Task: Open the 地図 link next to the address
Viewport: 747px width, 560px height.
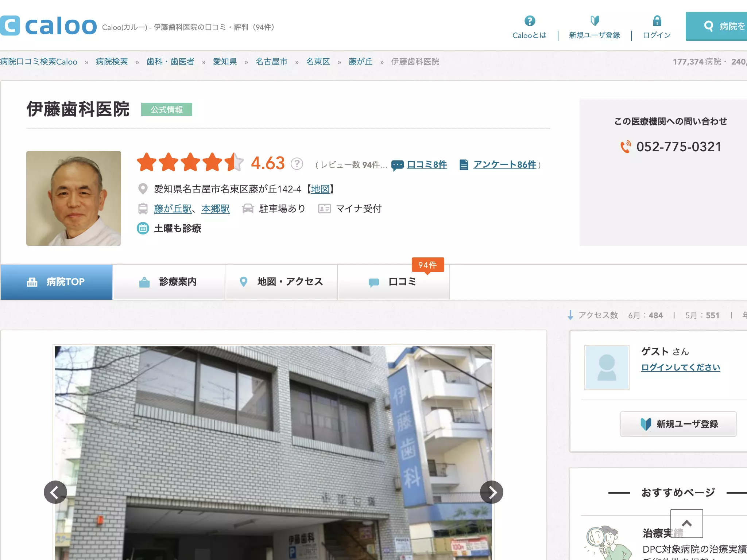Action: coord(320,189)
